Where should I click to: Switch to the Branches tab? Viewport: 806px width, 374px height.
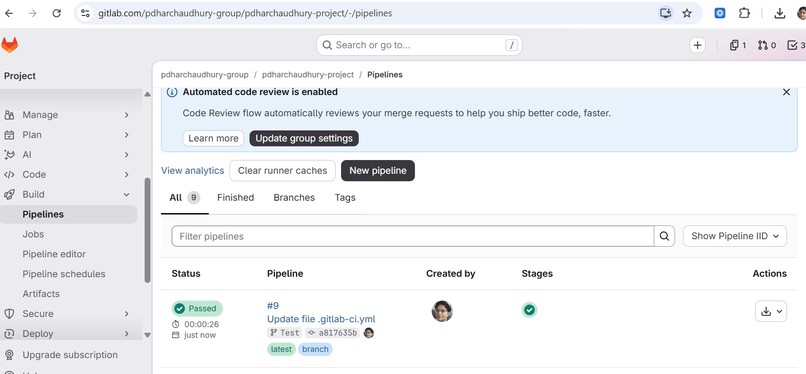coord(294,198)
